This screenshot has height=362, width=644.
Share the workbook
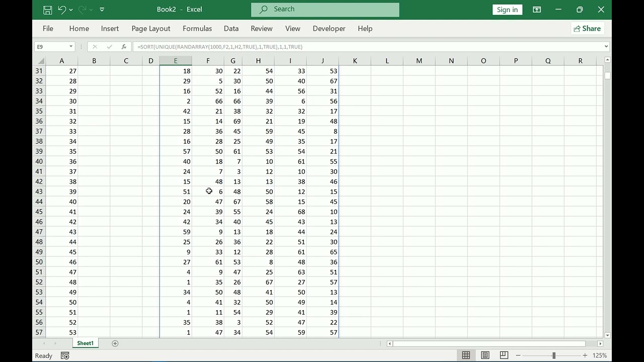click(588, 29)
